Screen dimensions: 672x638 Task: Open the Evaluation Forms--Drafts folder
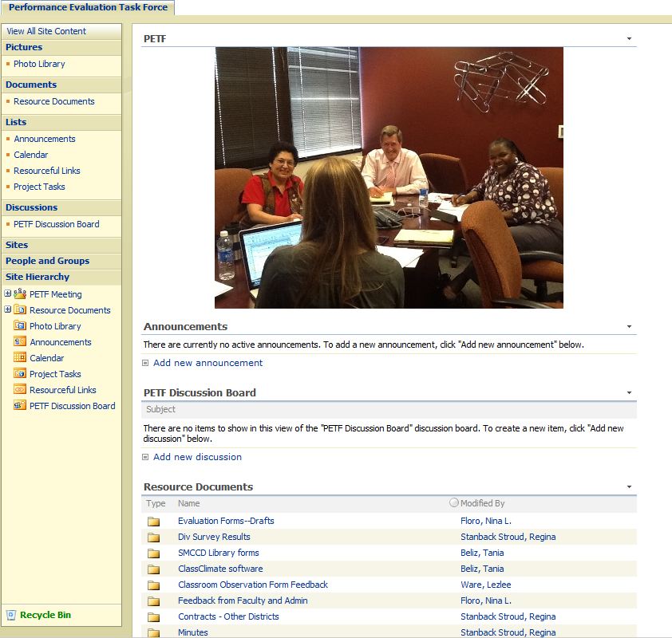(x=226, y=521)
